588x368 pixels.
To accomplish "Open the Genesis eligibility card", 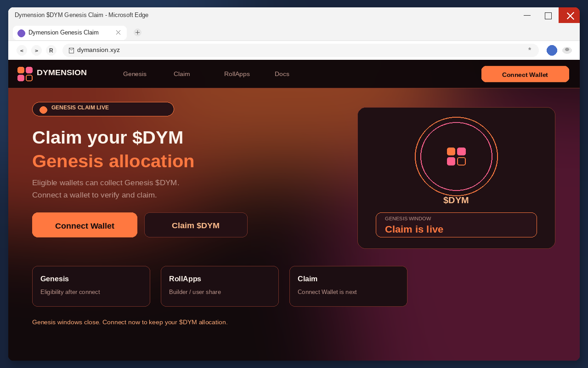I will (x=91, y=286).
